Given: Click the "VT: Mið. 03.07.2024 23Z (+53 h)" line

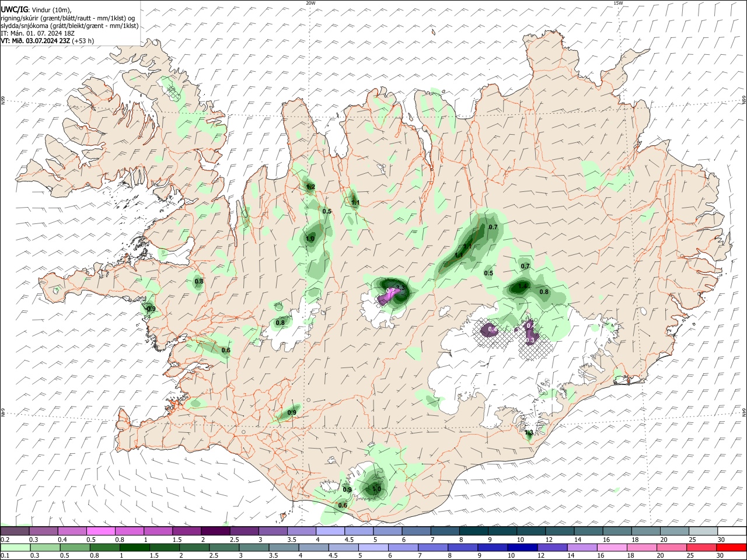Looking at the screenshot, I should pos(47,41).
